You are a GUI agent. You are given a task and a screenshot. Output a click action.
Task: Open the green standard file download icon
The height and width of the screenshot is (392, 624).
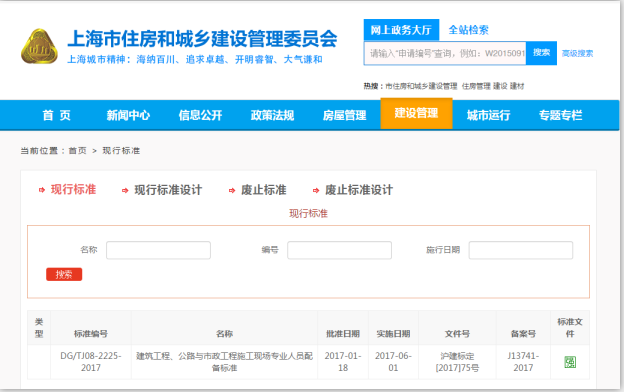[570, 362]
